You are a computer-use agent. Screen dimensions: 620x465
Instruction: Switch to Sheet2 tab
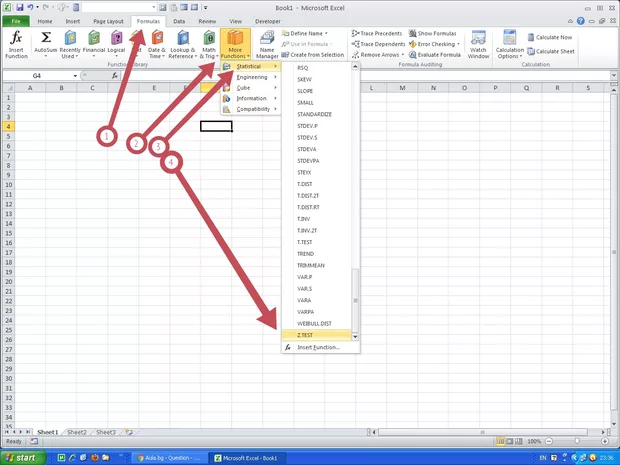click(x=77, y=432)
